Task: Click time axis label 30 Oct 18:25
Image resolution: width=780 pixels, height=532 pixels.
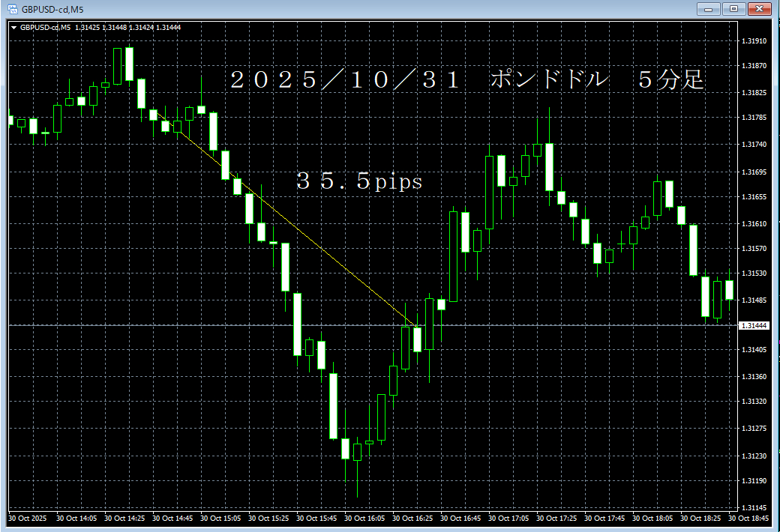Action: pos(700,519)
